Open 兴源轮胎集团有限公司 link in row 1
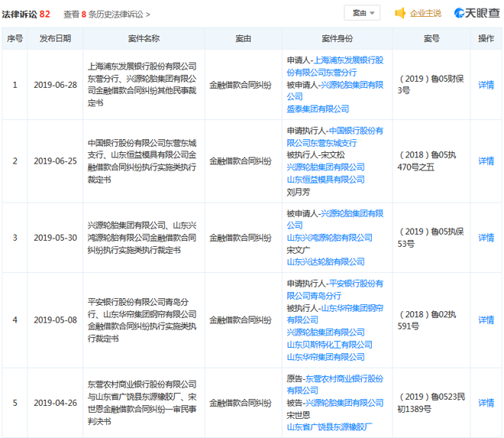 click(335, 91)
